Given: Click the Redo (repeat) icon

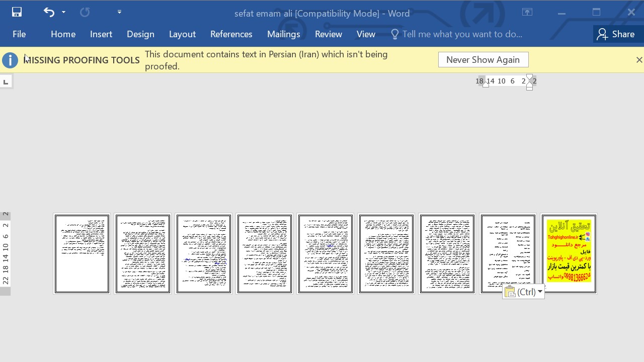Looking at the screenshot, I should tap(85, 12).
